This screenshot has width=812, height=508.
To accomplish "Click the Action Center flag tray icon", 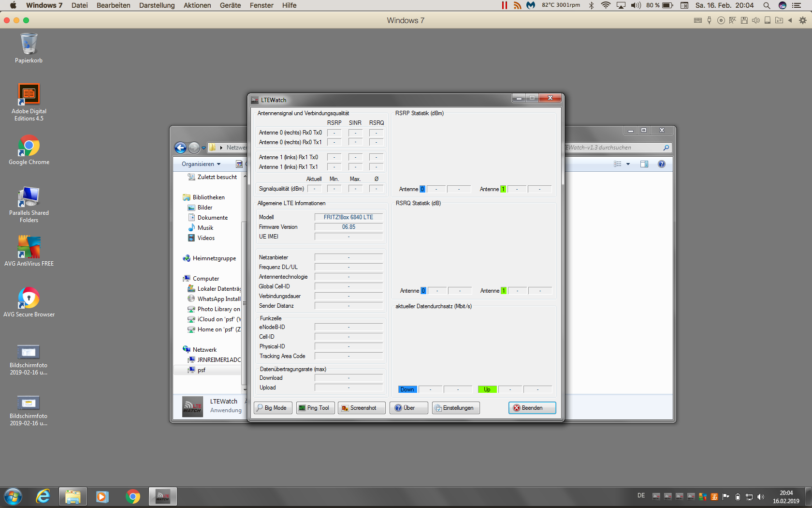I will click(x=726, y=497).
